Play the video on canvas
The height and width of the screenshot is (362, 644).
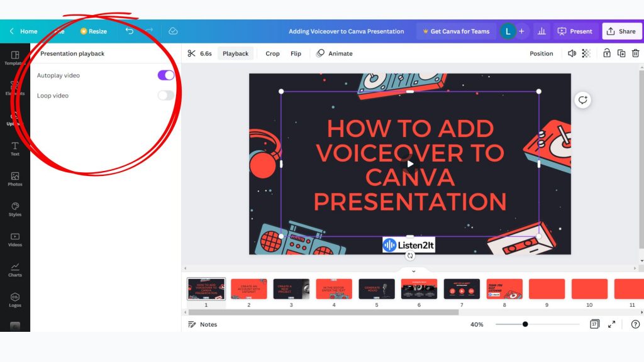(410, 164)
